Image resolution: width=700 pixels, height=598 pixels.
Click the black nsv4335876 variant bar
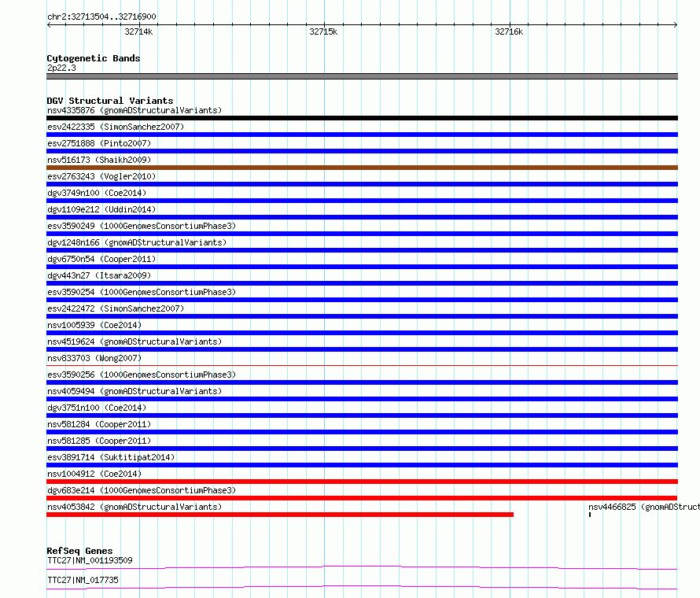[x=362, y=118]
